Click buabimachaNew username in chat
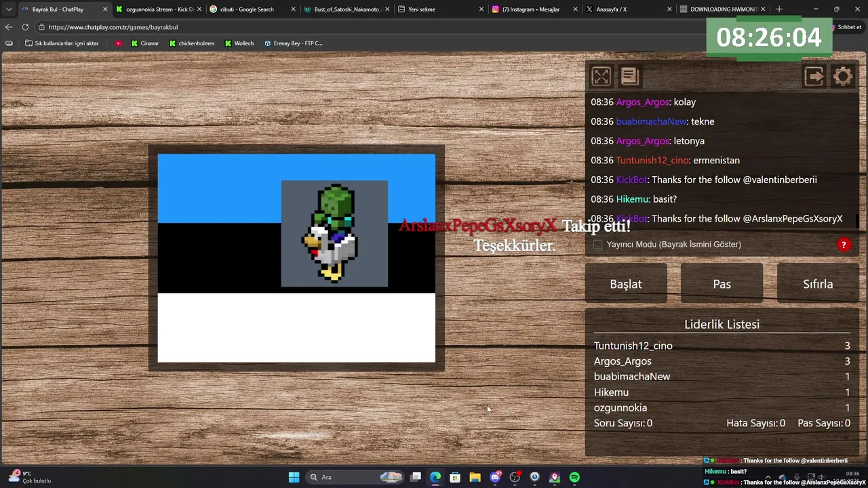This screenshot has height=488, width=868. click(651, 121)
